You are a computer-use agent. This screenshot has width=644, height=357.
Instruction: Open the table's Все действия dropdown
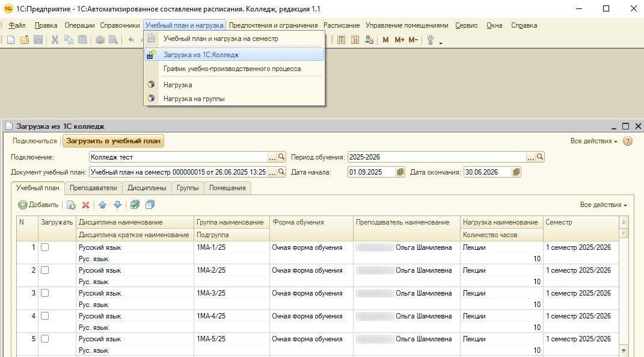pos(603,205)
